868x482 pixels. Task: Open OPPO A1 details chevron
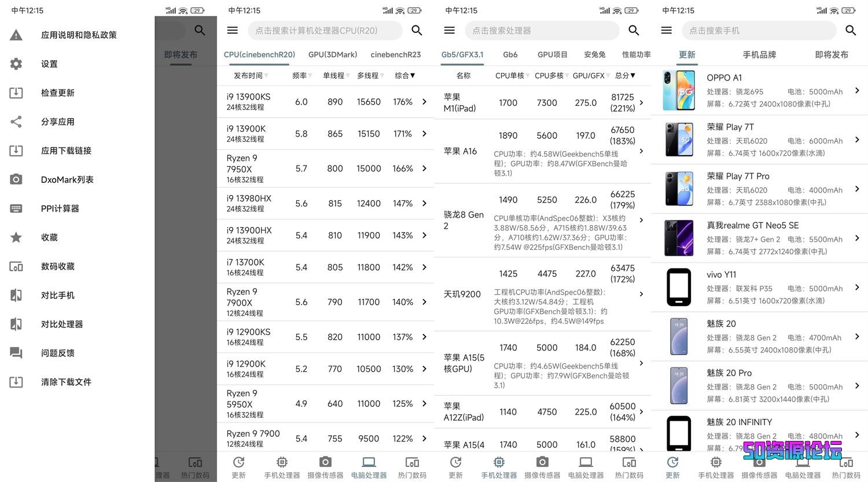857,90
